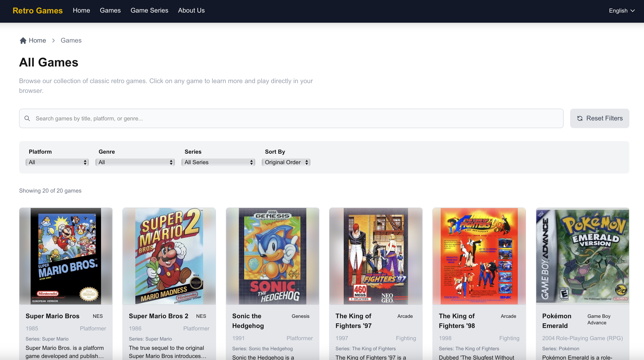Change the Sort By dropdown
Viewport: 644px width, 360px height.
tap(286, 162)
